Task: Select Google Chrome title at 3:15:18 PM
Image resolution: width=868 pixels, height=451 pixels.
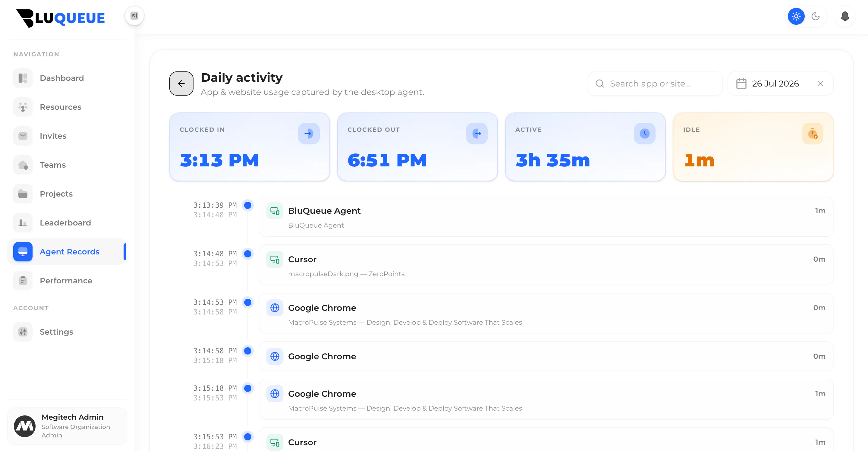Action: coord(322,394)
